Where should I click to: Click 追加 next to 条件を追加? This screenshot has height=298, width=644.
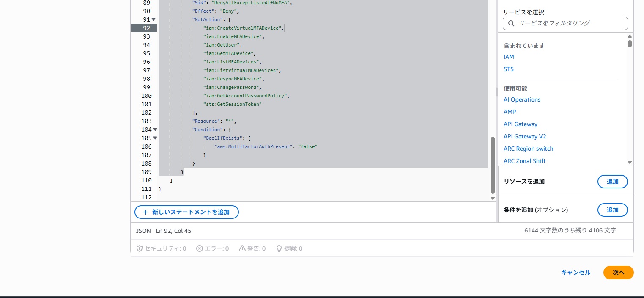[612, 210]
